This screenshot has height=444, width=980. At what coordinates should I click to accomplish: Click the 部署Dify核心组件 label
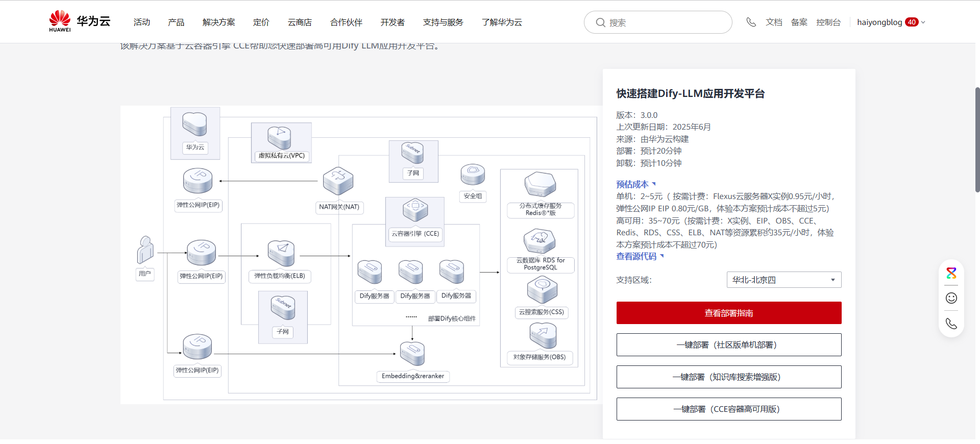[452, 318]
